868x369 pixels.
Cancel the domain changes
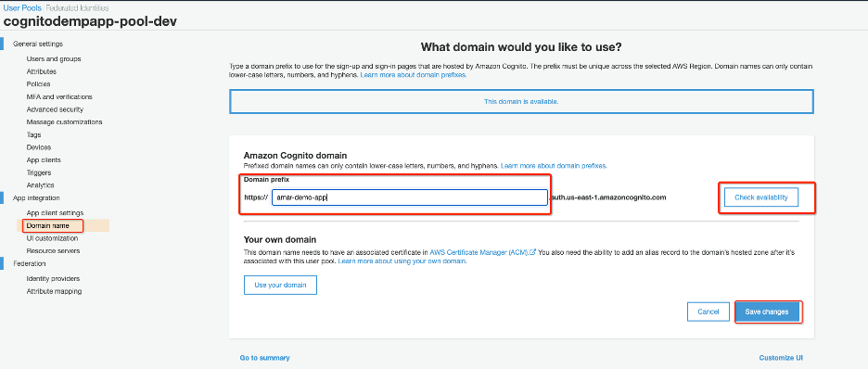click(x=708, y=312)
